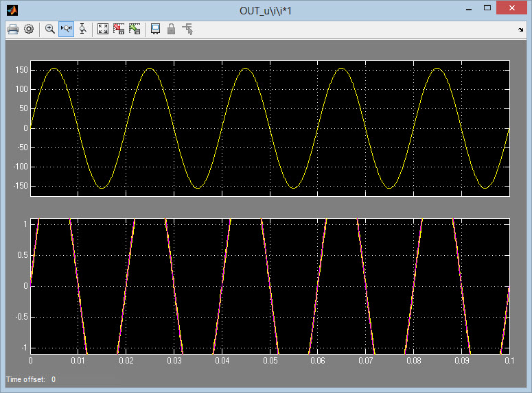Maximize the OUT_u\i\i*1 scope window
This screenshot has height=393, width=532.
[487, 8]
